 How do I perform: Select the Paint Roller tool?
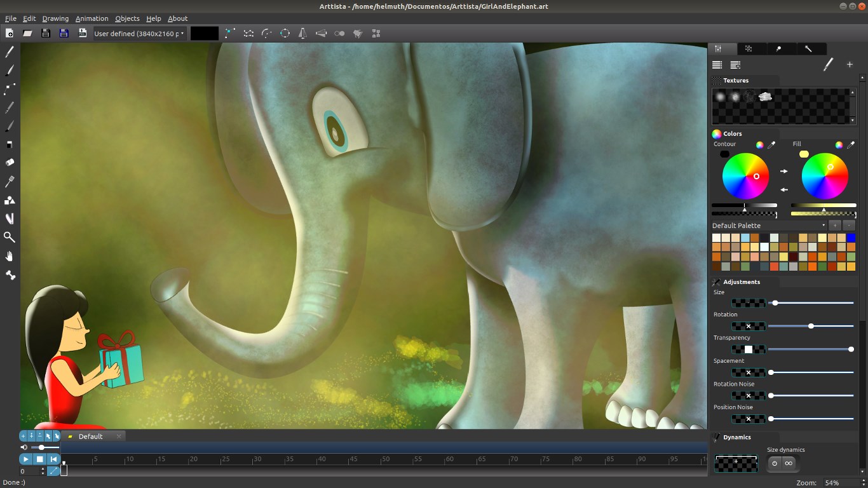click(x=9, y=163)
